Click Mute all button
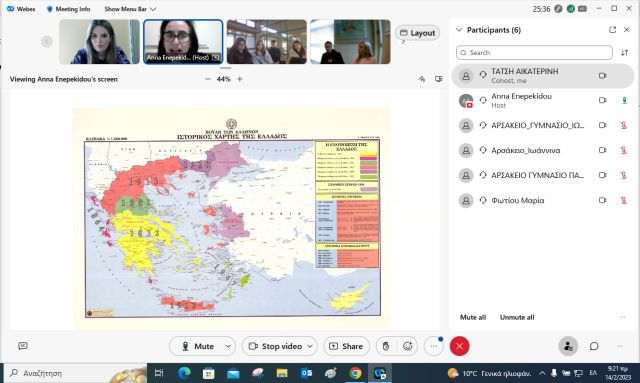The image size is (640, 383). pos(473,317)
